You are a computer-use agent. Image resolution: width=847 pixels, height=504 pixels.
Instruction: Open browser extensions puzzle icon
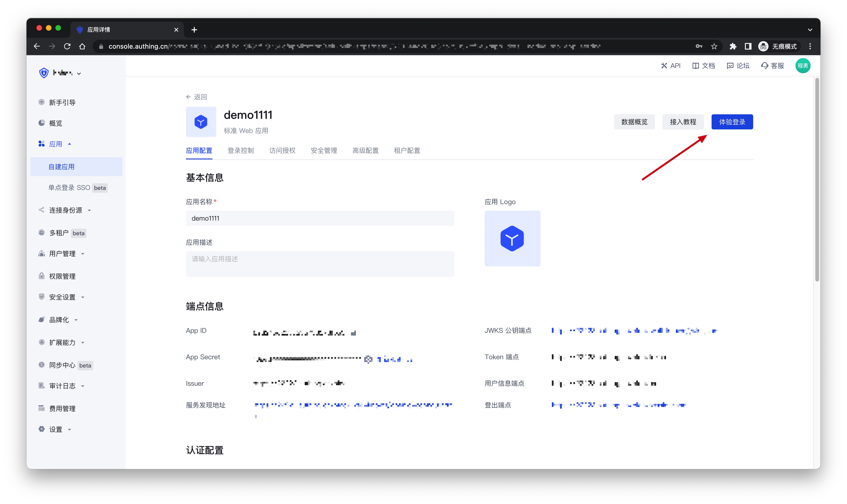tap(733, 47)
